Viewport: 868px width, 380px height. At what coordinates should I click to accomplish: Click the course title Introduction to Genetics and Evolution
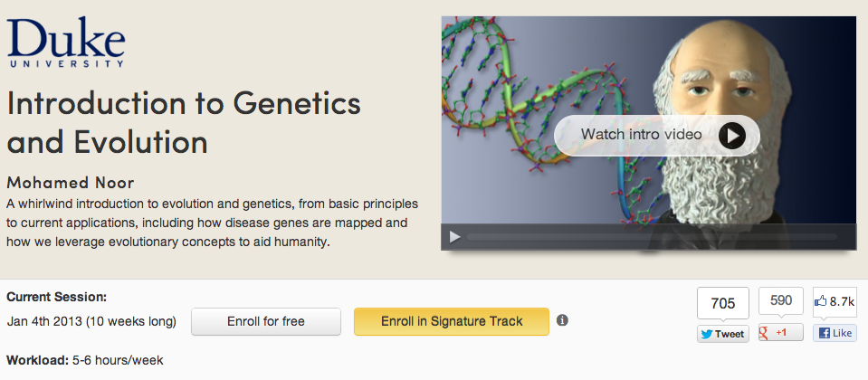tap(184, 122)
